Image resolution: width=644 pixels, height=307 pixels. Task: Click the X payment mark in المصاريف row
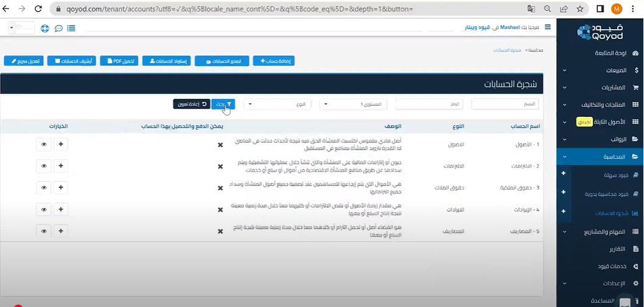(220, 232)
